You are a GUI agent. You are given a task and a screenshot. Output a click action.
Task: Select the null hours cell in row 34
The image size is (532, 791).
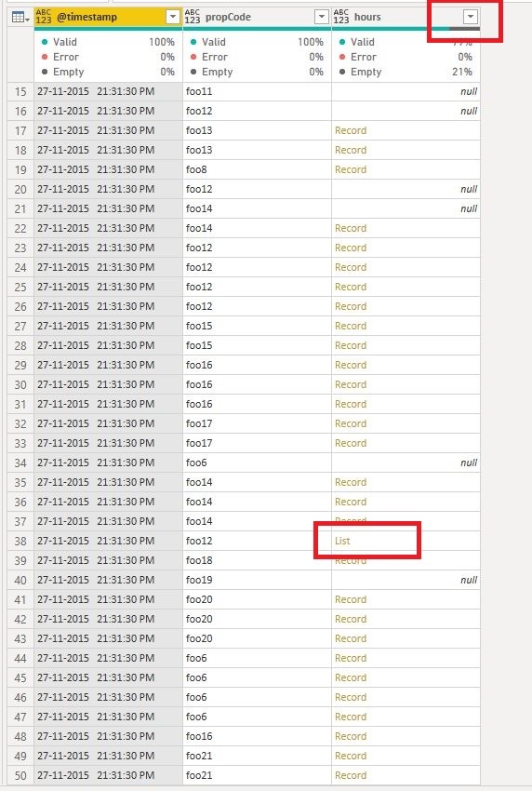pyautogui.click(x=406, y=463)
